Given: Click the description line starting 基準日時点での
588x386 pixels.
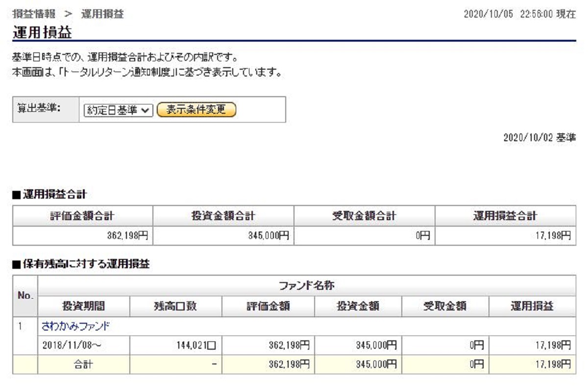Looking at the screenshot, I should coord(125,58).
